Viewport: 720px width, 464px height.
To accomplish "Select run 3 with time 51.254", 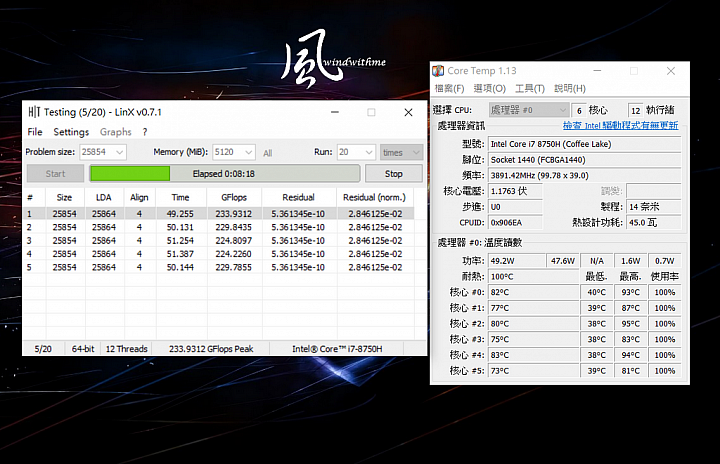I will click(219, 240).
